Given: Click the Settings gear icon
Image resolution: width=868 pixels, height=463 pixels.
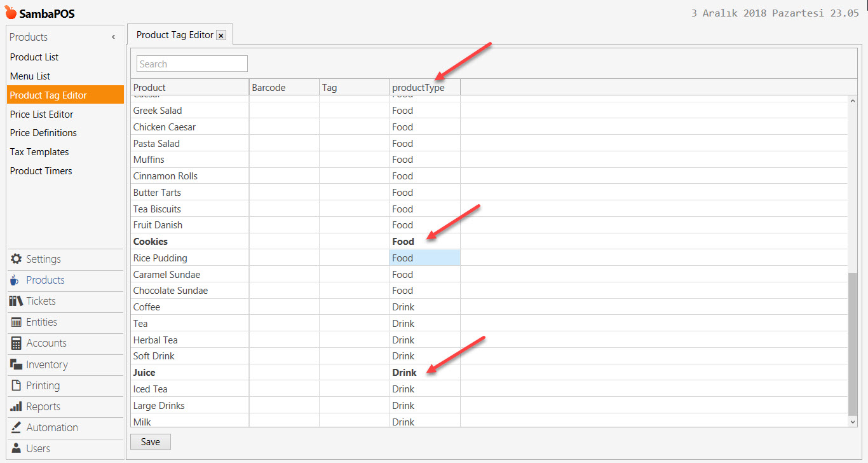Looking at the screenshot, I should pyautogui.click(x=16, y=259).
